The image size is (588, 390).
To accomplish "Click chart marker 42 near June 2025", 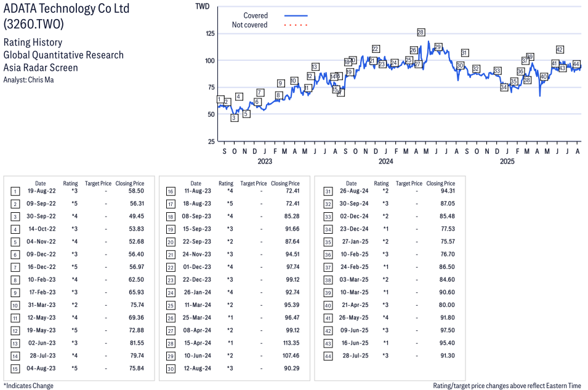I will pyautogui.click(x=560, y=49).
